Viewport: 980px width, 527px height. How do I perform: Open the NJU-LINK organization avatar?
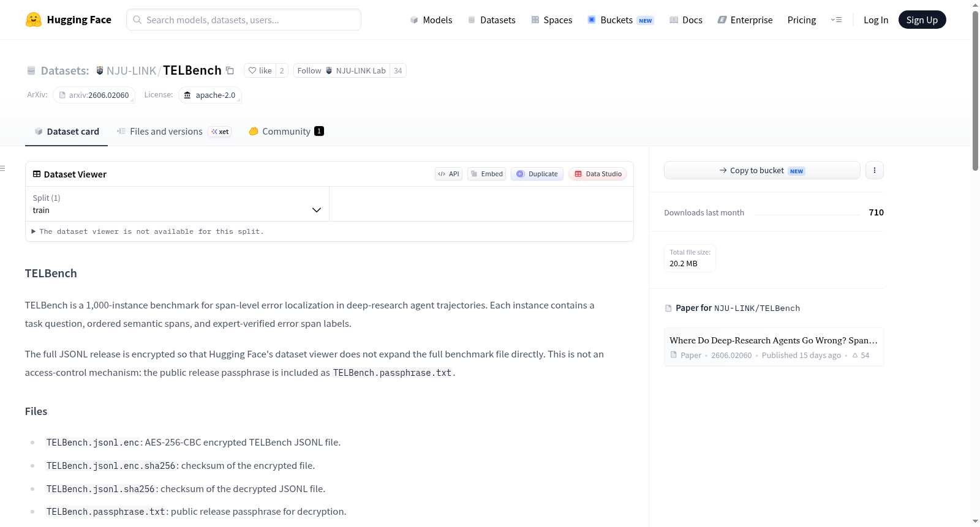click(x=100, y=70)
